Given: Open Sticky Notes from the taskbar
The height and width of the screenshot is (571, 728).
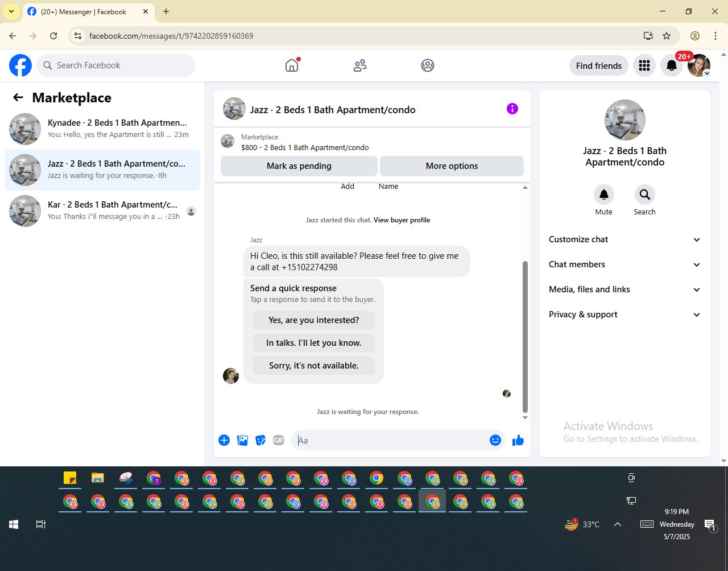Looking at the screenshot, I should coord(70,478).
